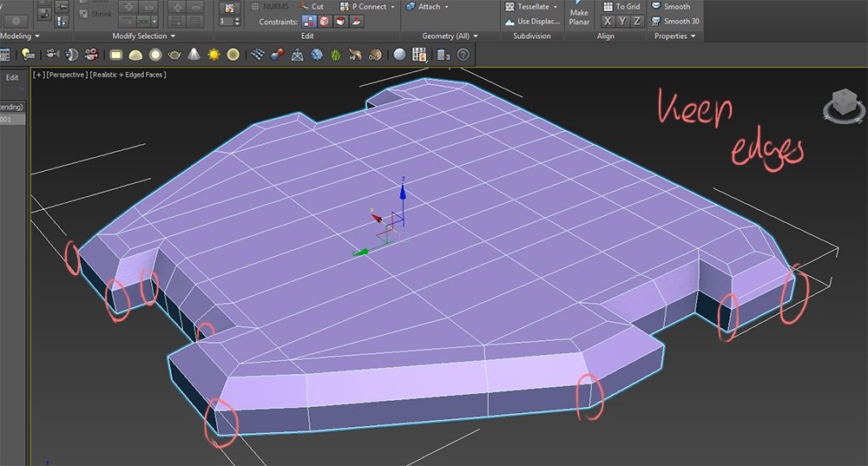The image size is (868, 466).
Task: Click the yellow sphere light icon
Action: [x=233, y=55]
